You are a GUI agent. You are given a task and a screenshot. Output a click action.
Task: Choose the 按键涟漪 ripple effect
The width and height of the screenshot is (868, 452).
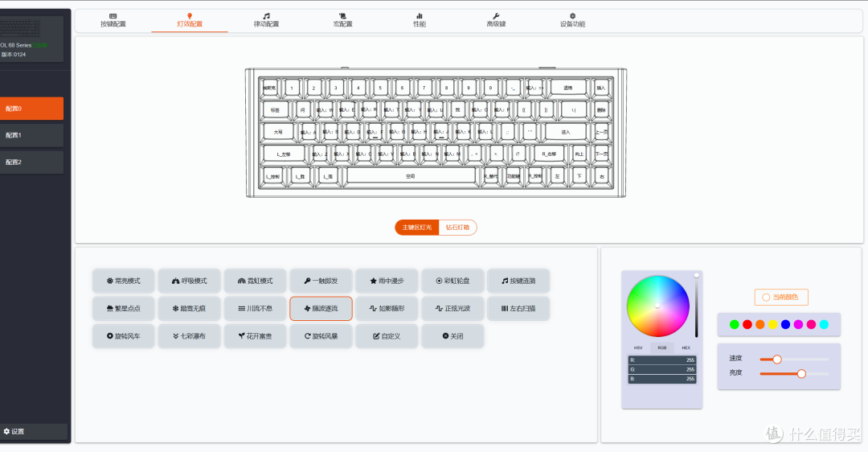518,281
